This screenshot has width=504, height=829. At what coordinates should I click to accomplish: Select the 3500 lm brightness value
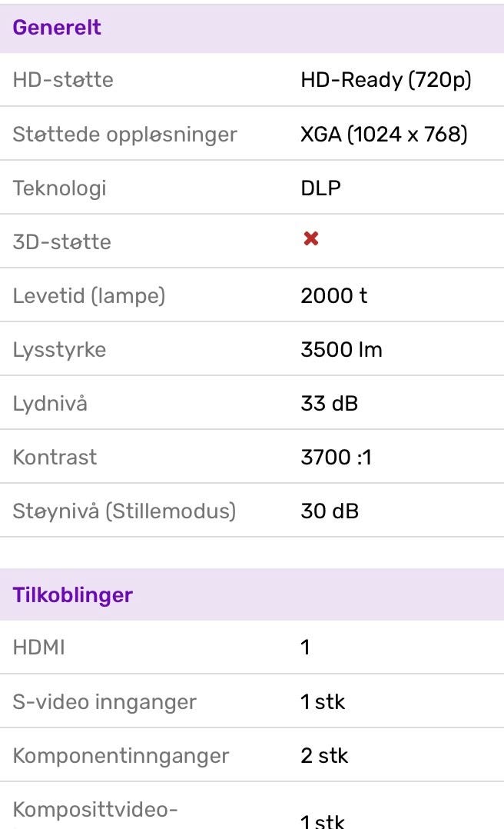[341, 349]
